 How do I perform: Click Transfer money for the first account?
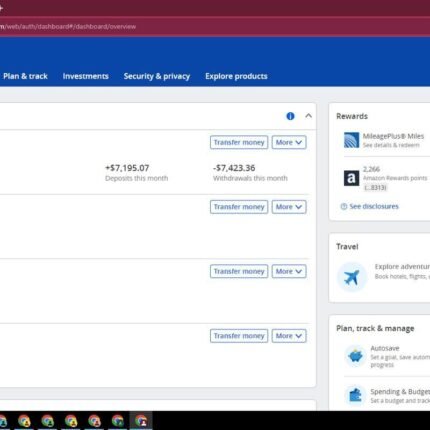(x=239, y=142)
